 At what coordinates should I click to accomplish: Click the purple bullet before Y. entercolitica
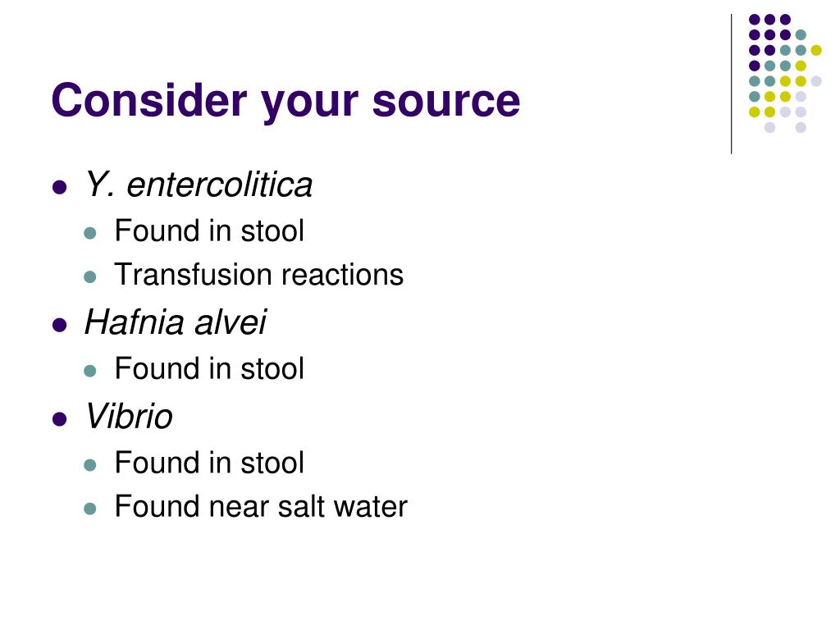pos(59,188)
